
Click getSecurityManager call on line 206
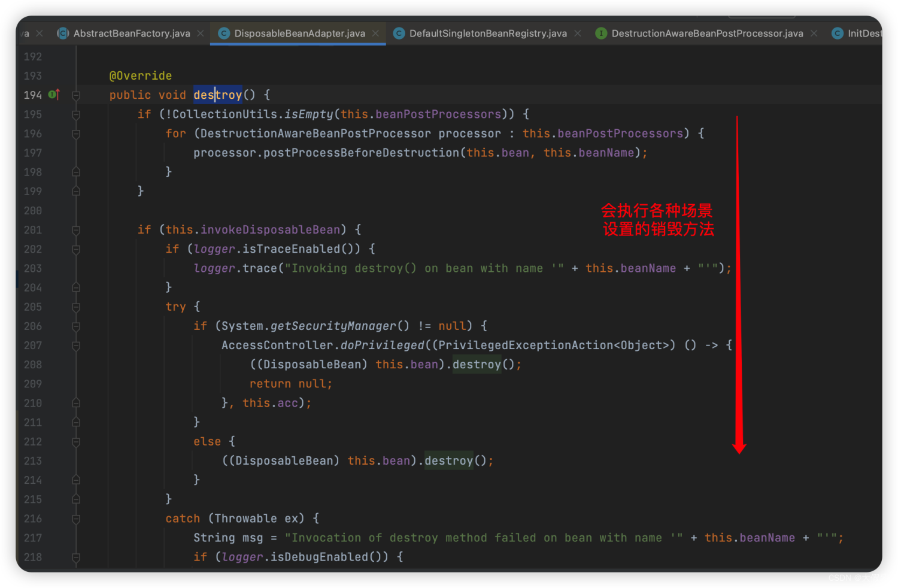pos(333,326)
